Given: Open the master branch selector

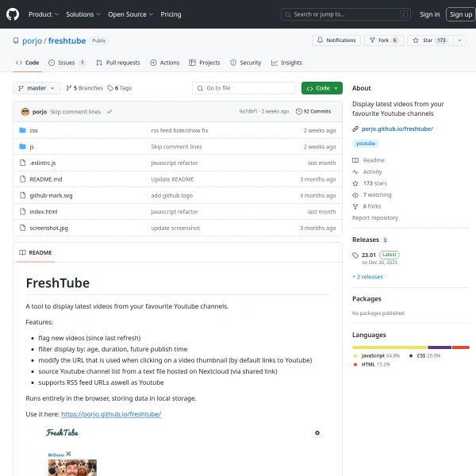Looking at the screenshot, I should coord(36,88).
